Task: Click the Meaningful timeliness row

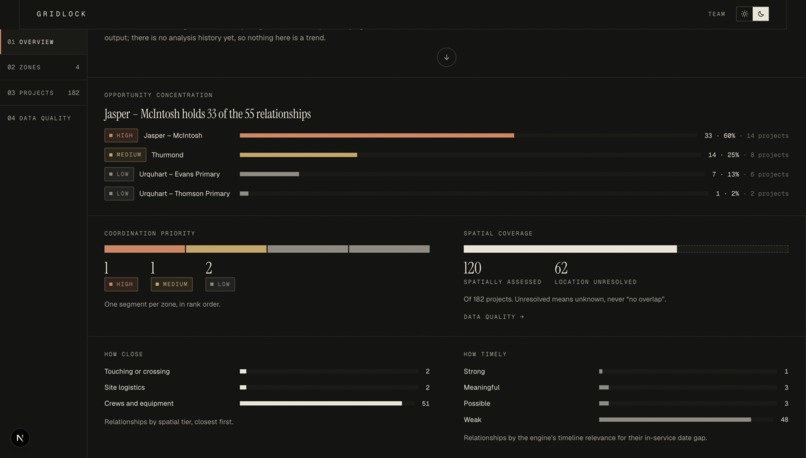Action: coord(626,388)
